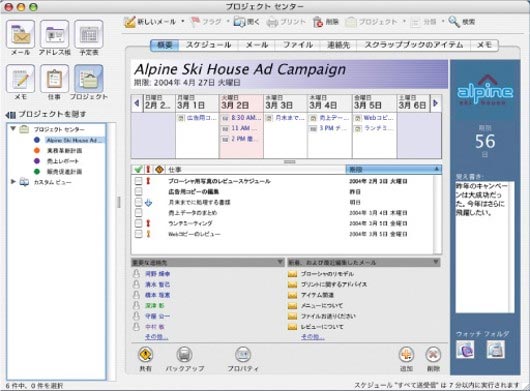Open the プロパティ properties icon
The height and width of the screenshot is (391, 530).
tap(243, 355)
